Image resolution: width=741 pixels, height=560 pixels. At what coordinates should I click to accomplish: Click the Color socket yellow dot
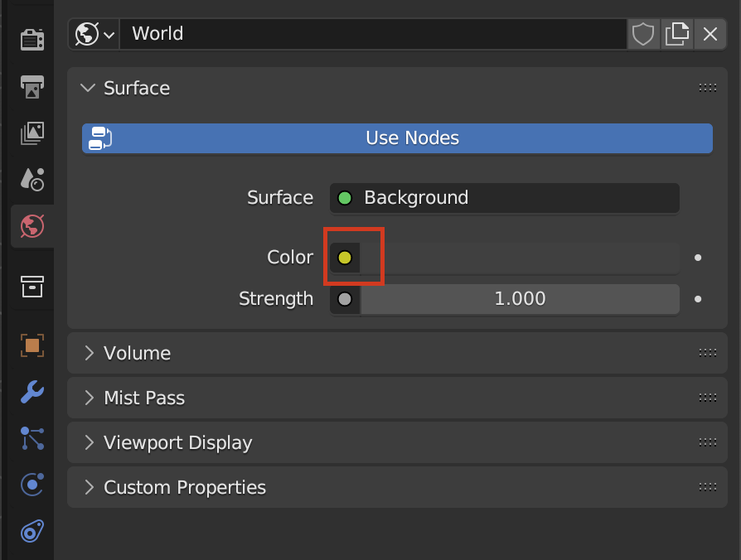pos(345,258)
